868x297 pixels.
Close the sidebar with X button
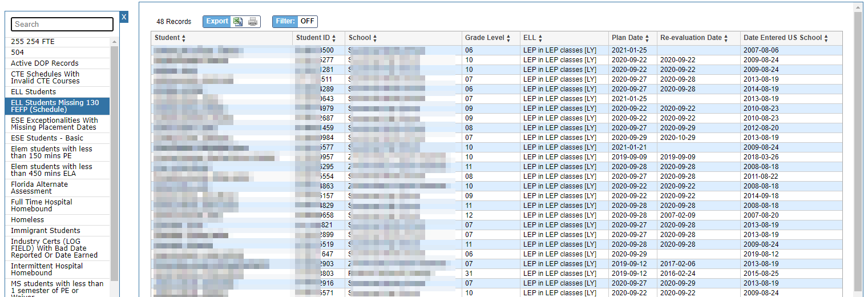point(124,17)
